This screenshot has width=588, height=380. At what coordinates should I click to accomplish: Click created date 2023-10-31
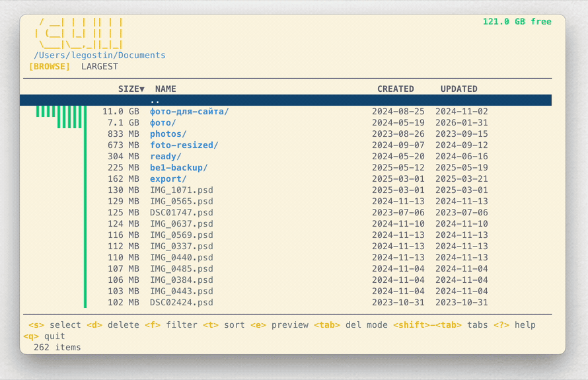[x=398, y=303]
